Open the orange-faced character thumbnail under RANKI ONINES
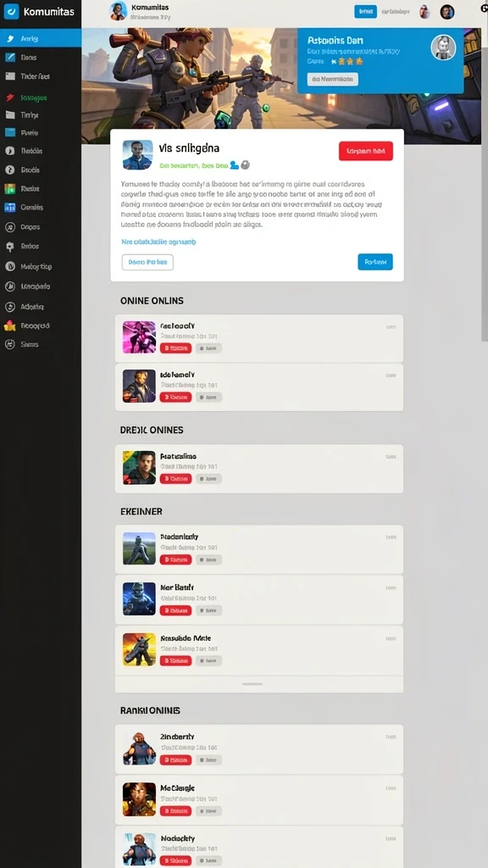 click(x=139, y=799)
